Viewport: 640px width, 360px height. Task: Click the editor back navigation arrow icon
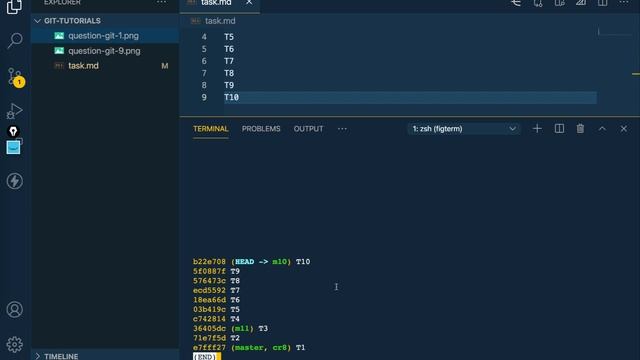coord(516,3)
